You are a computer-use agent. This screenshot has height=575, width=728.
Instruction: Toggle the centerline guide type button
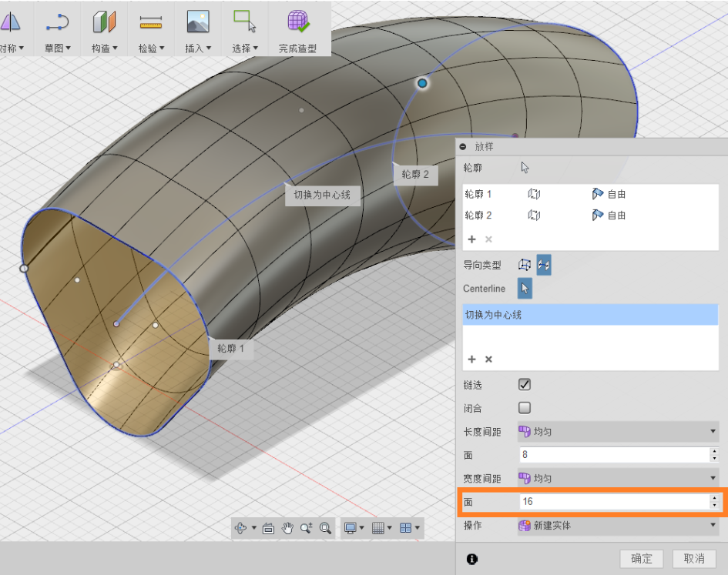(x=544, y=265)
